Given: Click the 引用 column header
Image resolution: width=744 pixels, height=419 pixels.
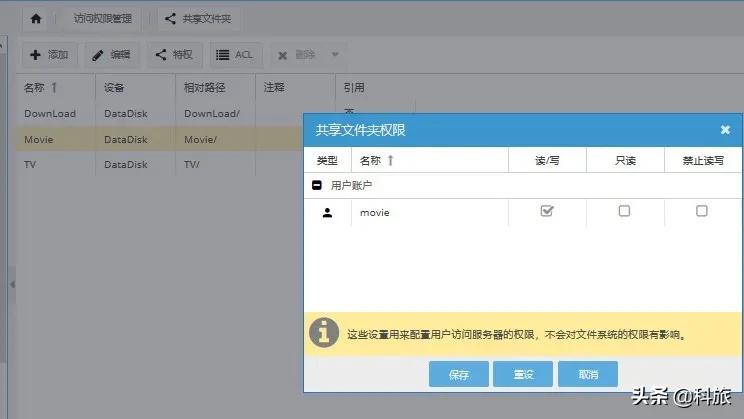Looking at the screenshot, I should tap(375, 87).
